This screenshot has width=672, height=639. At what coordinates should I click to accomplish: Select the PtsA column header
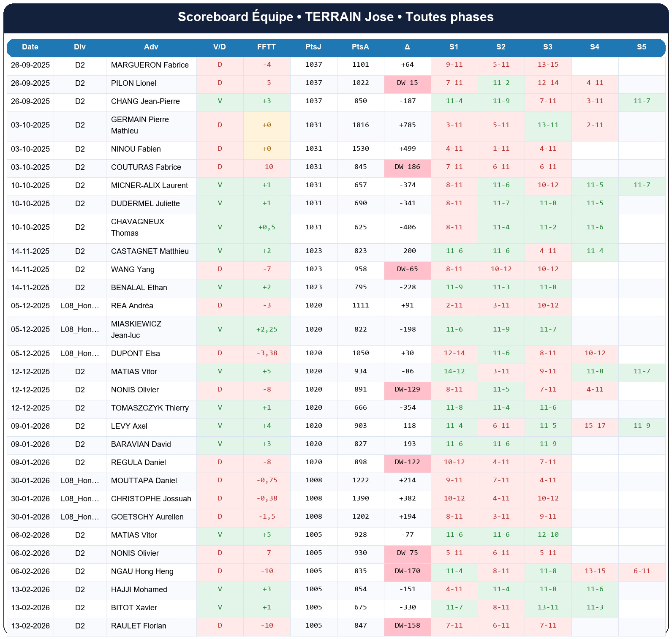pyautogui.click(x=360, y=47)
